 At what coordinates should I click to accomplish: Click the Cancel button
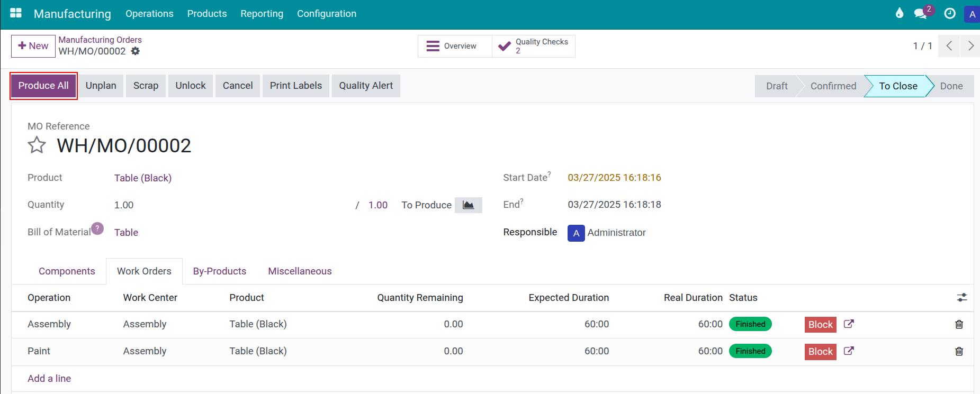tap(238, 86)
